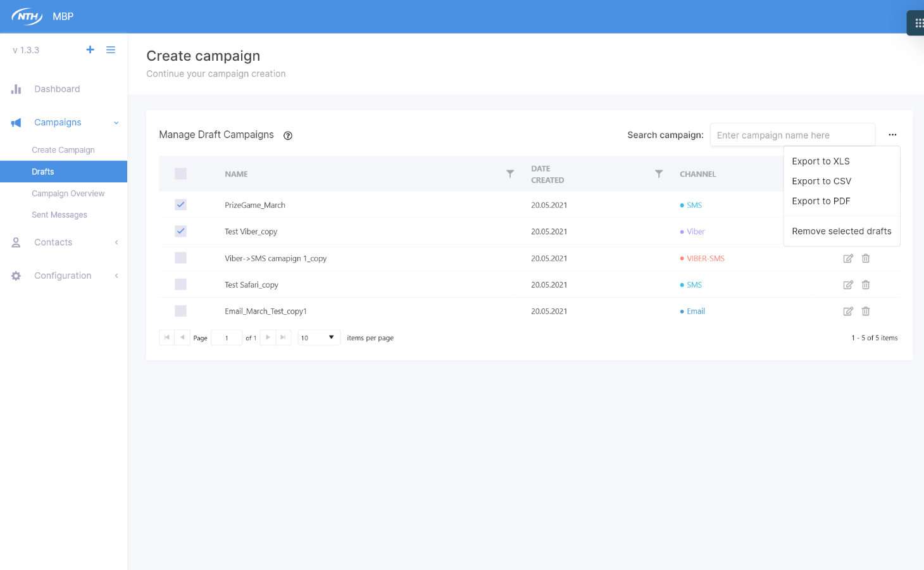Click the help icon next to Manage Draft Campaigns
This screenshot has height=570, width=924.
coord(288,136)
